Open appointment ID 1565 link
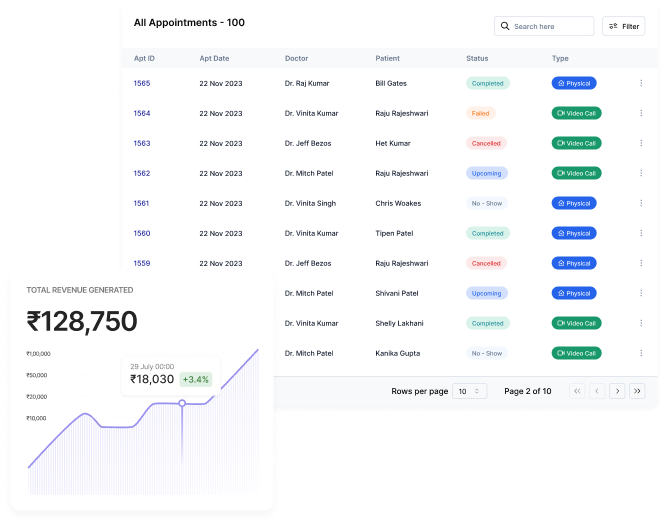Viewport: 664px width, 526px height. (x=142, y=83)
